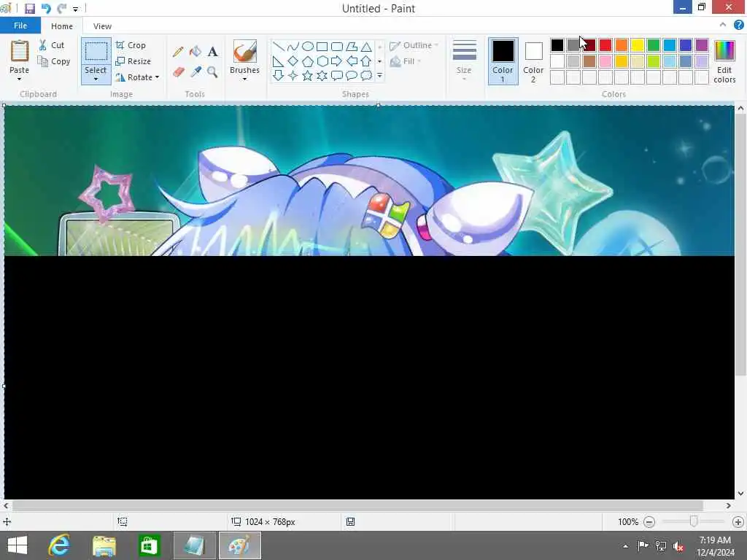
Task: Choose the Curve shape
Action: tap(293, 47)
